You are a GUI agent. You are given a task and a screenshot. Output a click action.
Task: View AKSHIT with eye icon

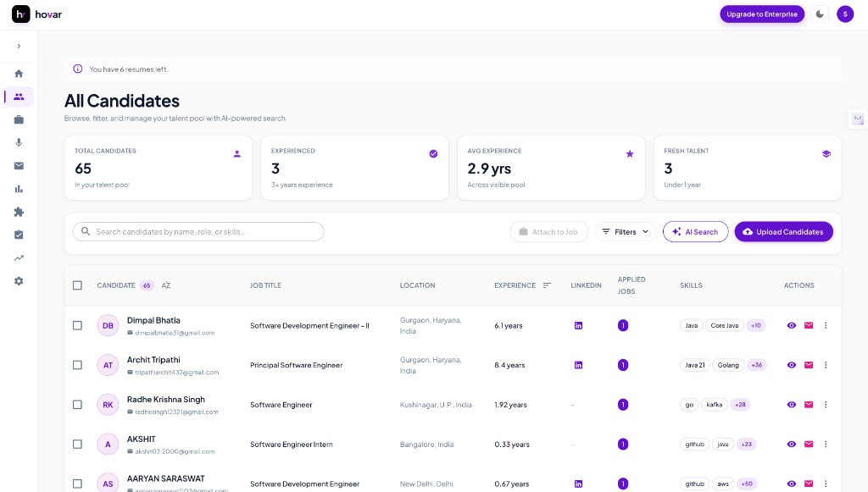pos(791,444)
